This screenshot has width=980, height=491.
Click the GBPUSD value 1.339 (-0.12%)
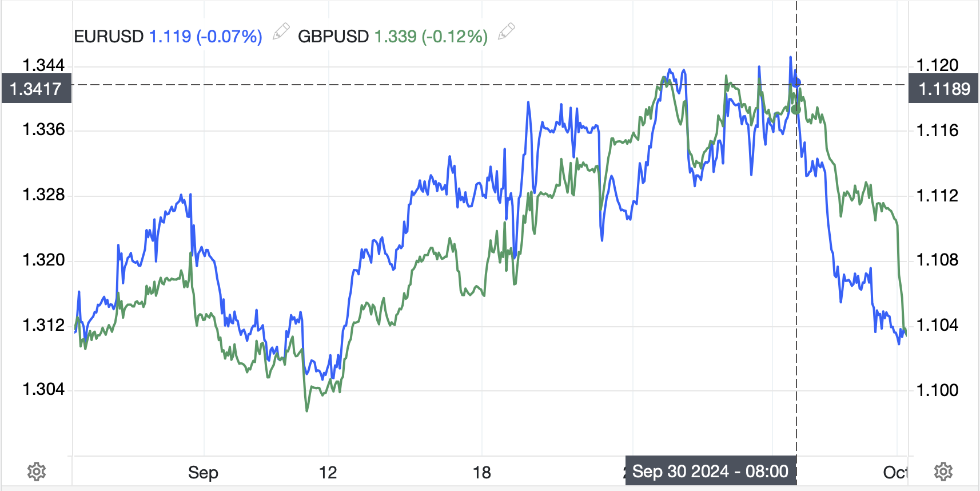[431, 37]
